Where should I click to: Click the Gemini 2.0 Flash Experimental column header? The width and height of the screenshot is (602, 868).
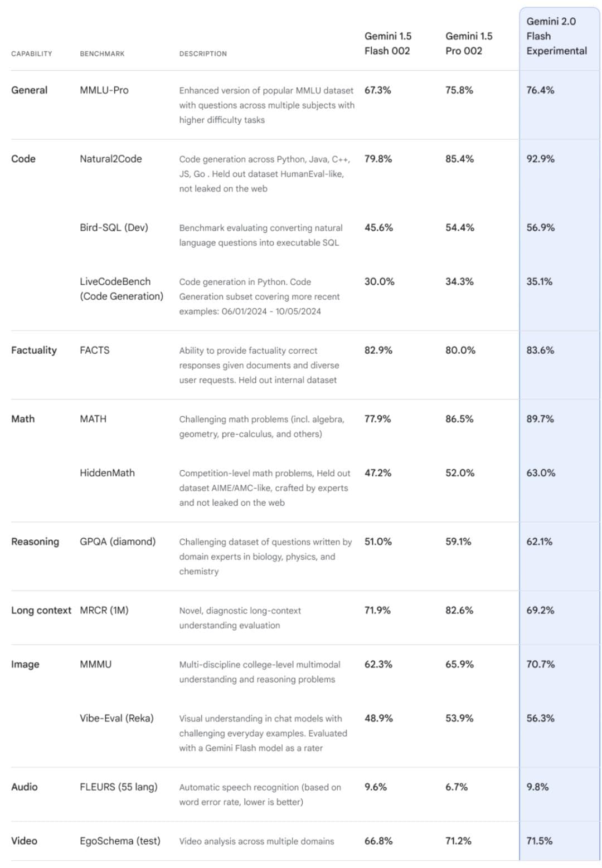pyautogui.click(x=556, y=36)
